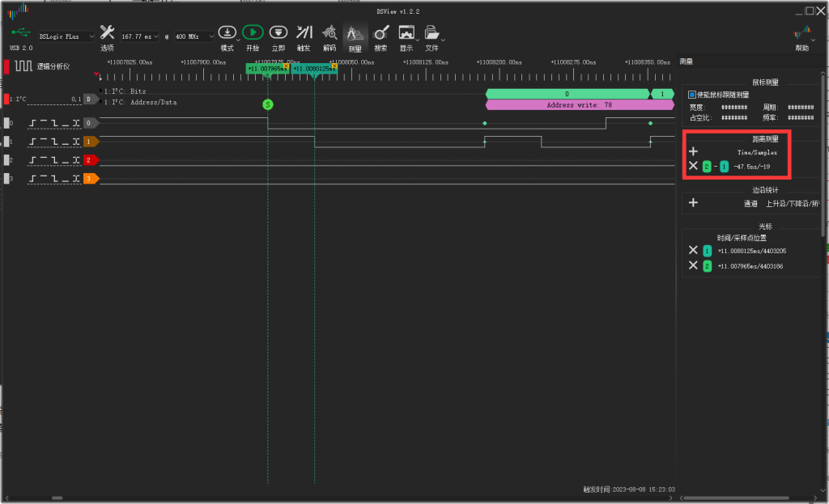Open the 帮助 (Help) menu icon
This screenshot has height=504, width=829.
click(x=801, y=32)
